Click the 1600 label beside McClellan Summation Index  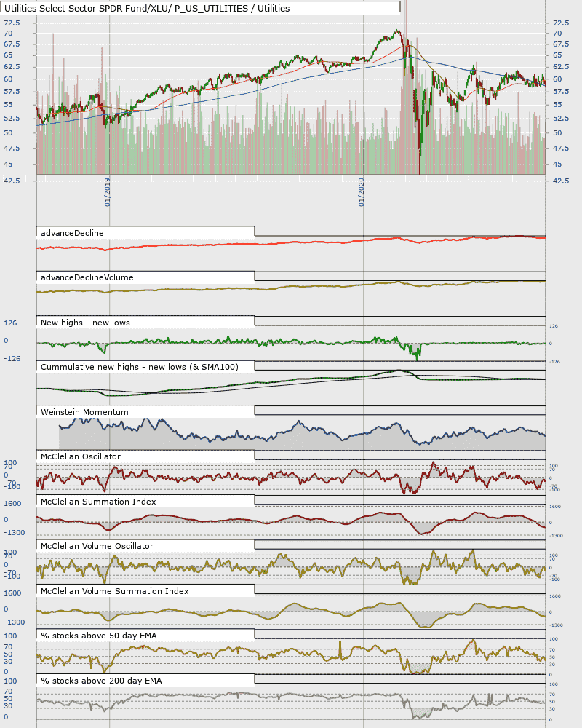coord(12,504)
